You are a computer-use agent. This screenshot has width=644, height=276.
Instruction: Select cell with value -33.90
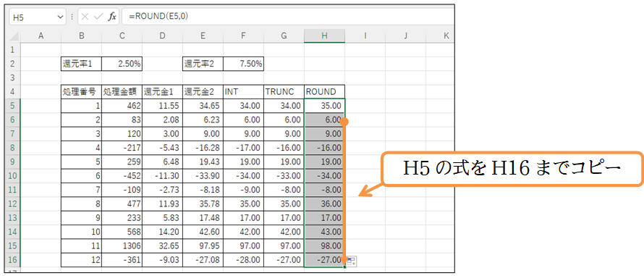(x=203, y=175)
